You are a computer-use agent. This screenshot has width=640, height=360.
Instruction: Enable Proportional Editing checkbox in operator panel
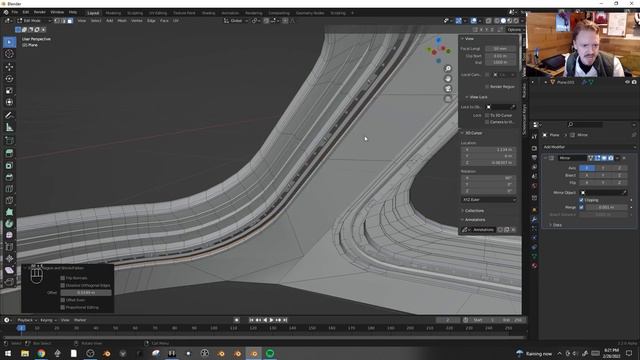tap(62, 307)
